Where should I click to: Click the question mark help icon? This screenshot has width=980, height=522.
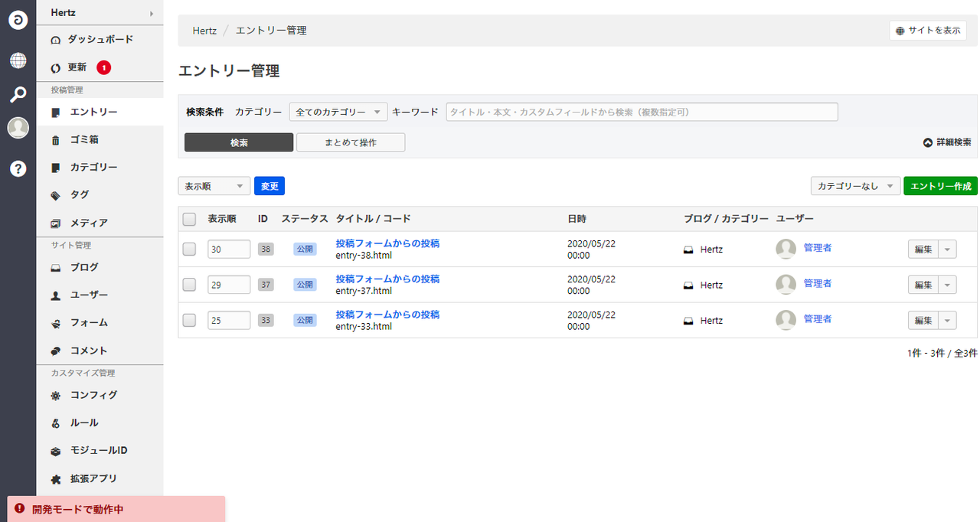18,168
